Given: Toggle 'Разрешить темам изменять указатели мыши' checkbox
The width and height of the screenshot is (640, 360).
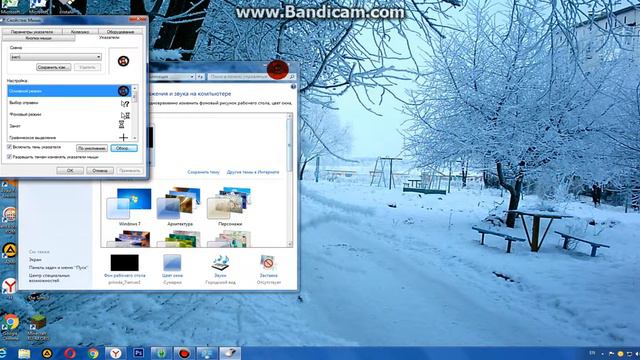Looking at the screenshot, I should tap(9, 157).
